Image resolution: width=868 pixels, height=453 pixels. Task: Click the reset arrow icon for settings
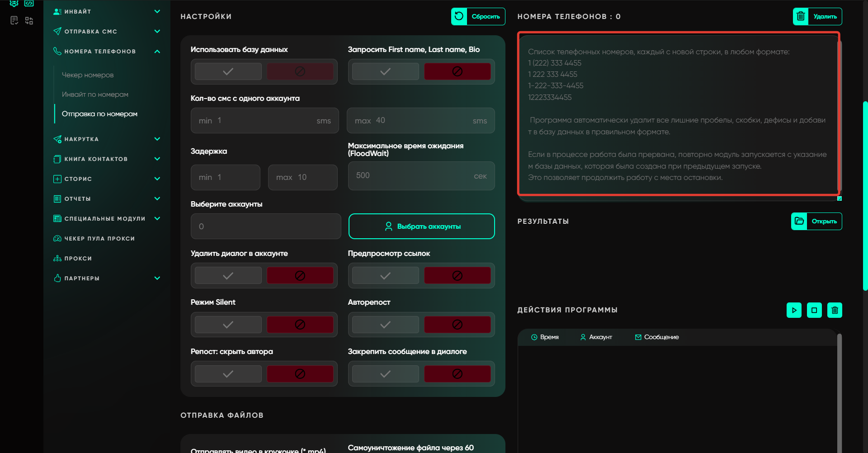459,17
